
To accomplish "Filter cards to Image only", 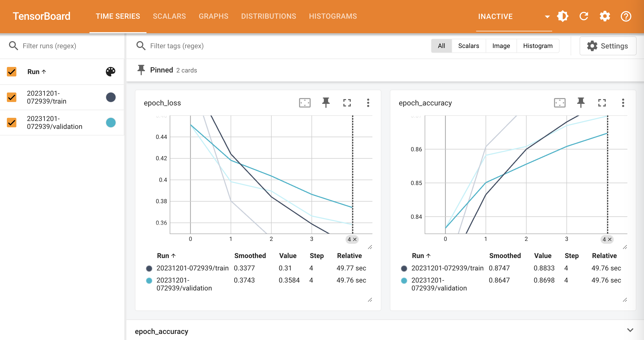I will point(501,46).
